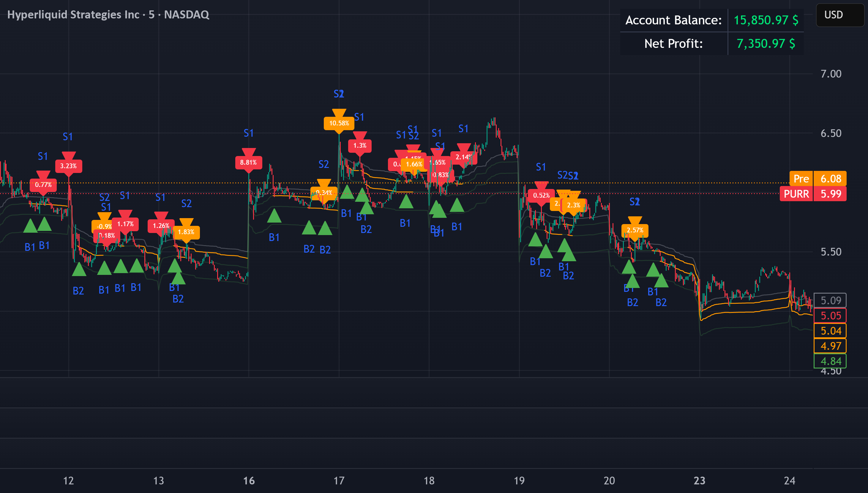Select the 1.66% orange trade label
Screen dimensions: 868x493
(414, 165)
